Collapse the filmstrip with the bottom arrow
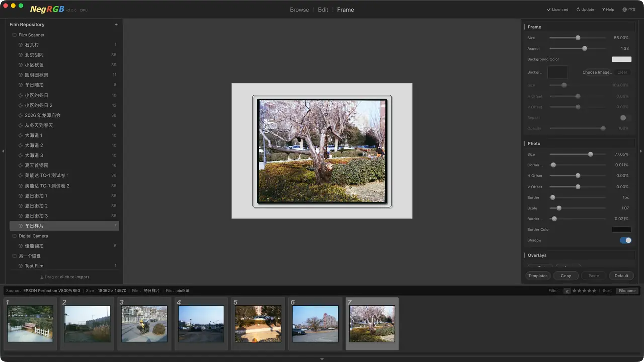This screenshot has height=362, width=644. [322, 359]
